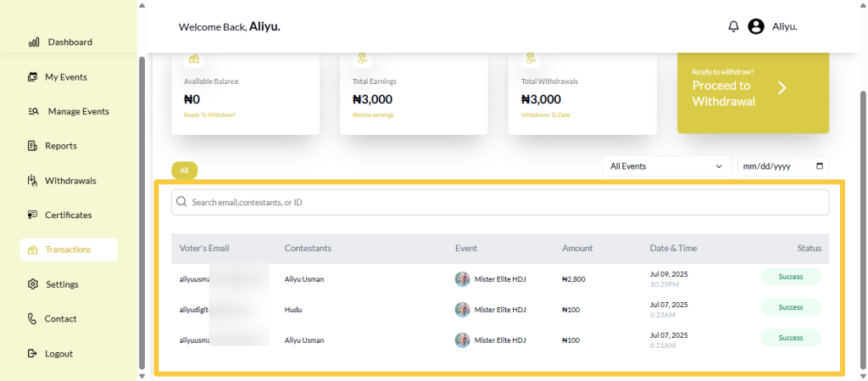Screen dimensions: 868x381
Task: Click the Settings gear icon
Action: 33,284
